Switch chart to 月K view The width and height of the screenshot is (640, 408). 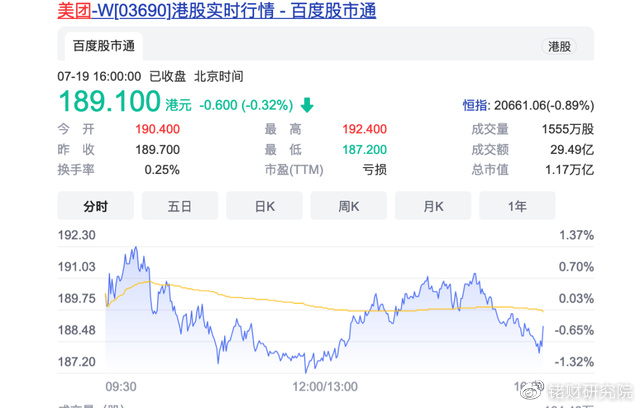point(433,206)
